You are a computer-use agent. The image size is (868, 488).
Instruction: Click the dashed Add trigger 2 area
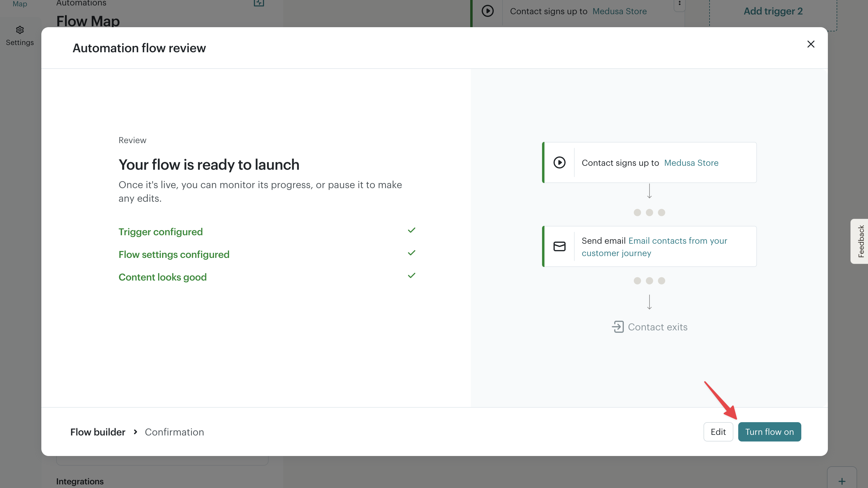[773, 11]
